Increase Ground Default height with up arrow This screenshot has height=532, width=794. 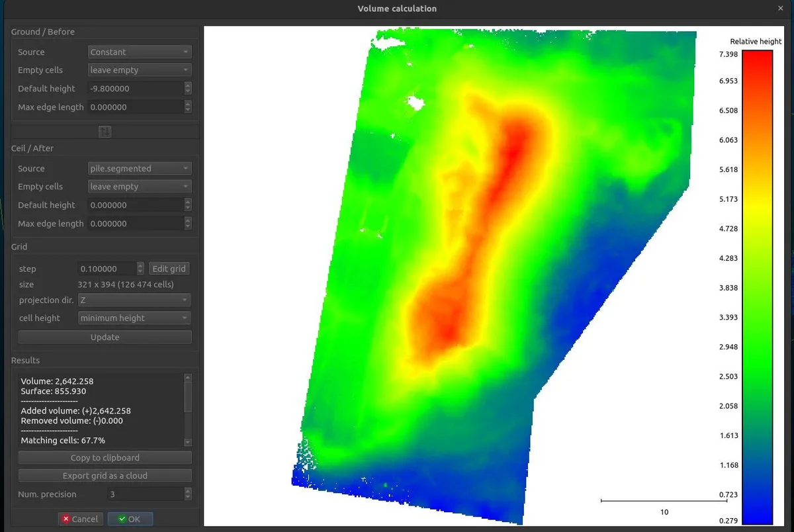pos(188,85)
